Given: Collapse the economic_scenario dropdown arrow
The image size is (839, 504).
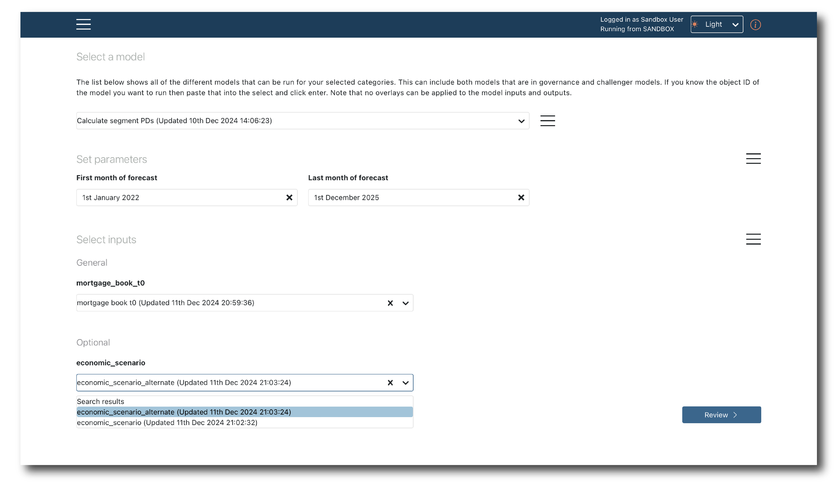Looking at the screenshot, I should click(405, 383).
